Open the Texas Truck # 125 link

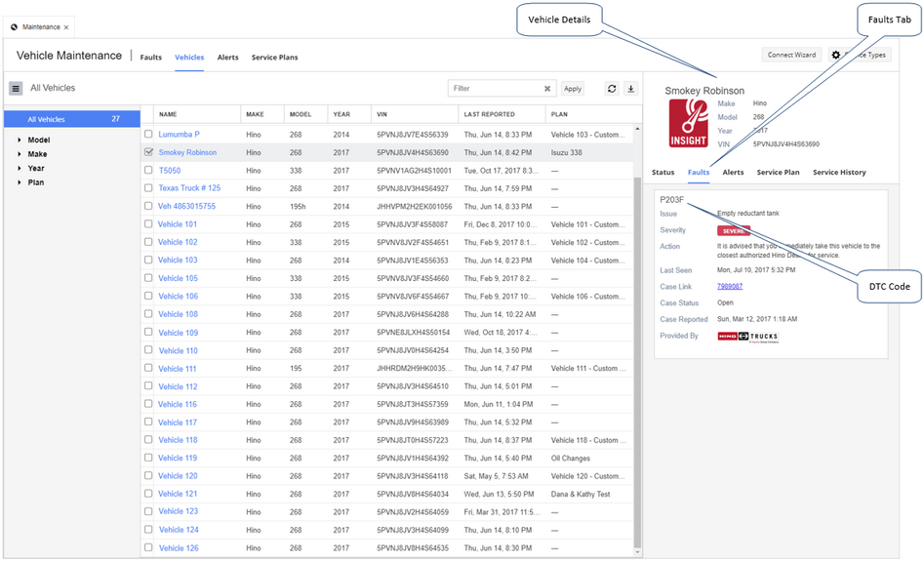pos(189,188)
